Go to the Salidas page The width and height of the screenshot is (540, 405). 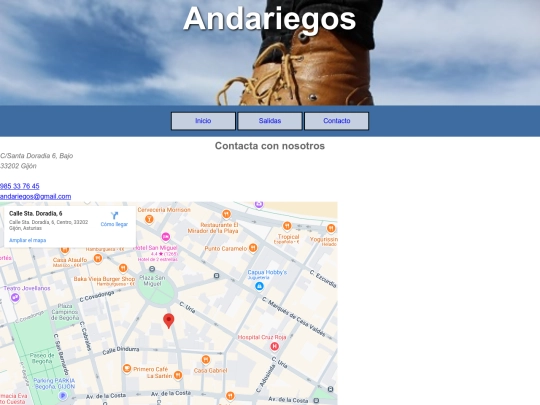(270, 121)
